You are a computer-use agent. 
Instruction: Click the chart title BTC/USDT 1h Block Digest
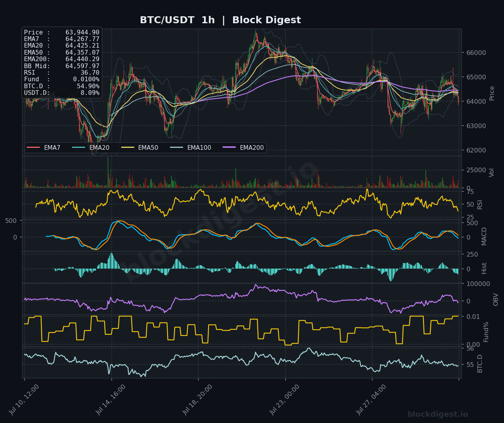point(220,20)
